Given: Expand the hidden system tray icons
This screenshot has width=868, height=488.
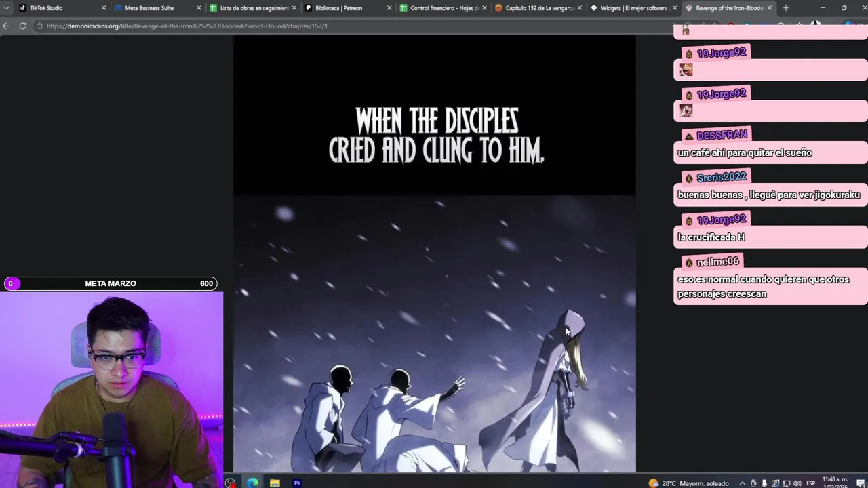Looking at the screenshot, I should (x=743, y=483).
